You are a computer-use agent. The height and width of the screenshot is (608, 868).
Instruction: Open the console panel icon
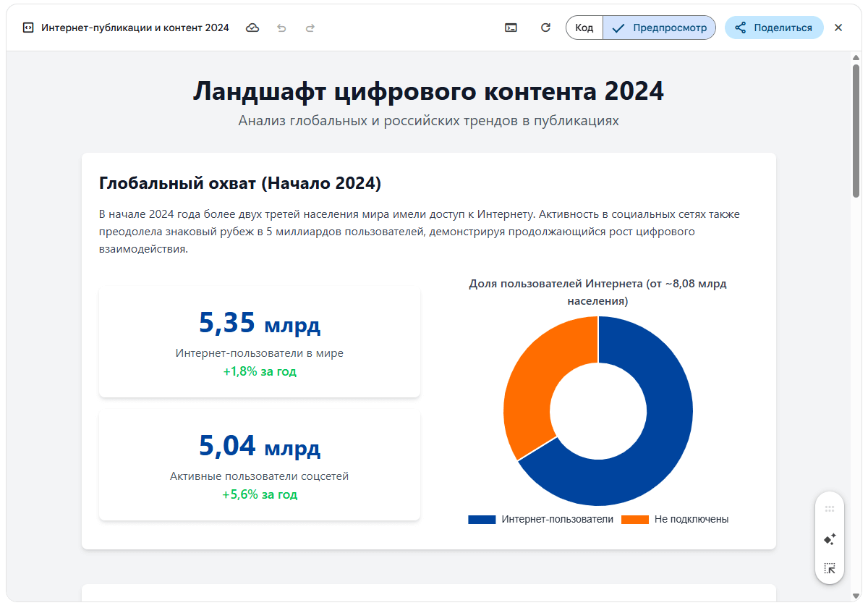(511, 28)
